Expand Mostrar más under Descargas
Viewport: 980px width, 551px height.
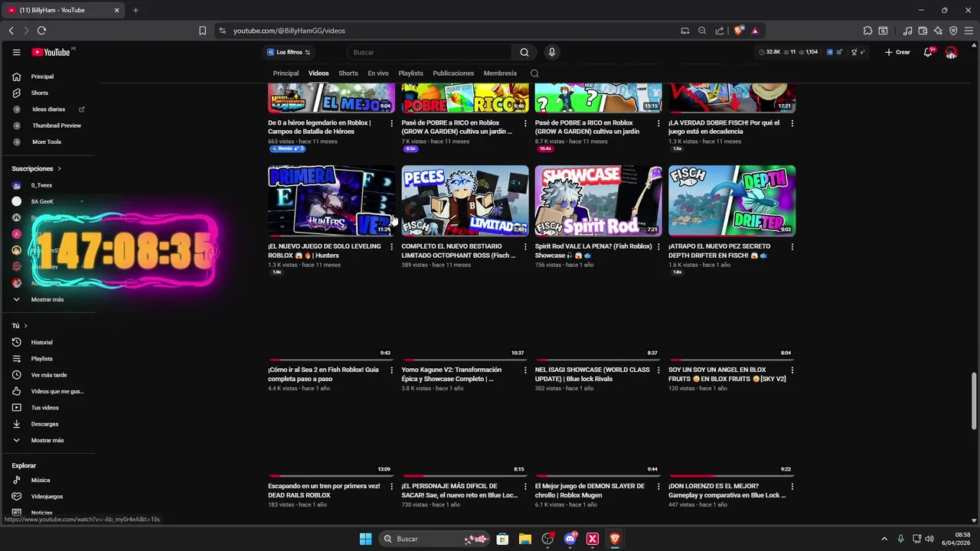[x=49, y=440]
